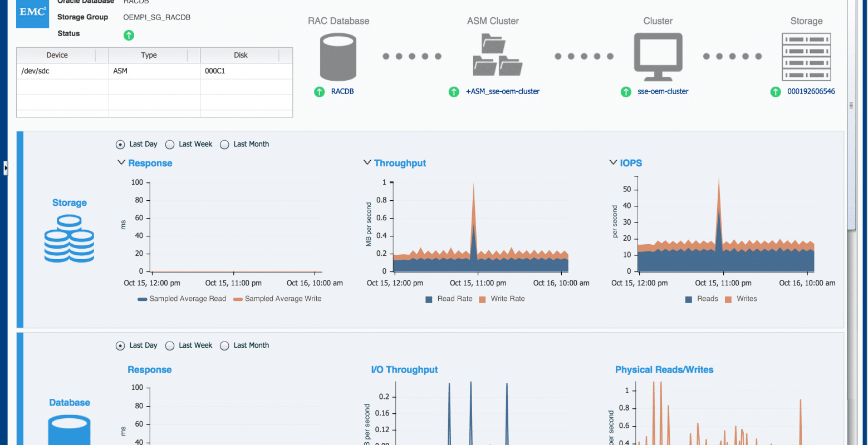The width and height of the screenshot is (868, 445).
Task: Click the Status label
Action: pyautogui.click(x=68, y=34)
